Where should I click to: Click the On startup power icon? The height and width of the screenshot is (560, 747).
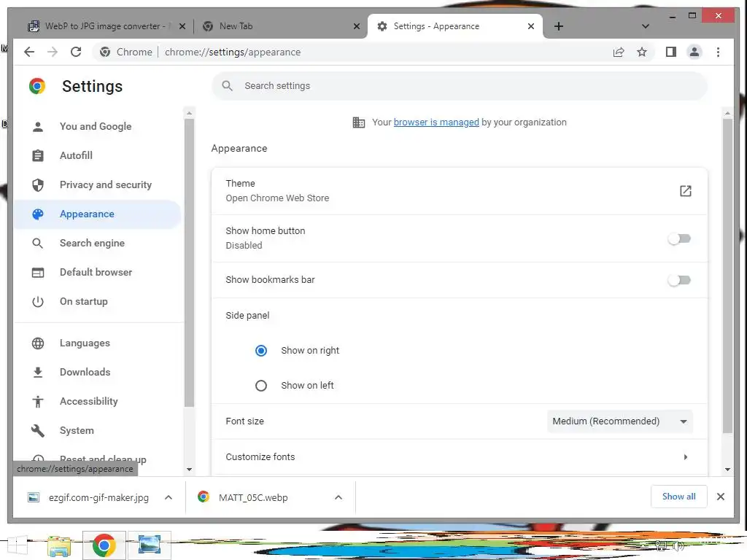point(38,301)
